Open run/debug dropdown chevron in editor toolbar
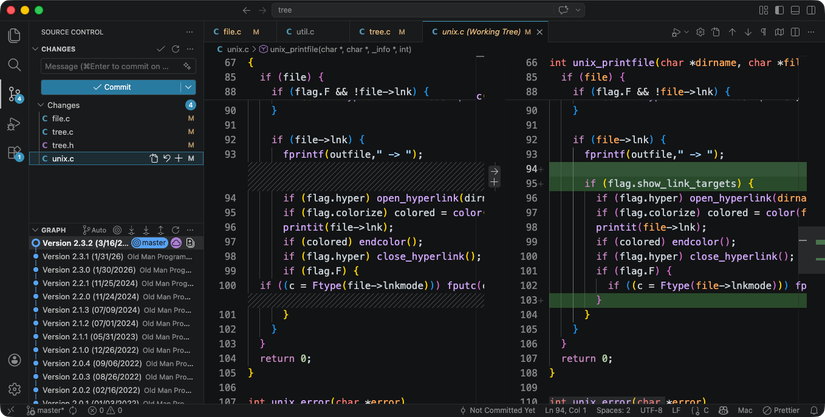The width and height of the screenshot is (825, 417). click(686, 33)
